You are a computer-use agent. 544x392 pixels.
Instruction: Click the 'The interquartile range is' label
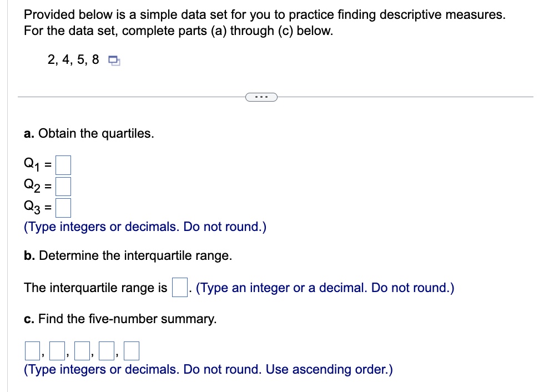[x=95, y=288]
